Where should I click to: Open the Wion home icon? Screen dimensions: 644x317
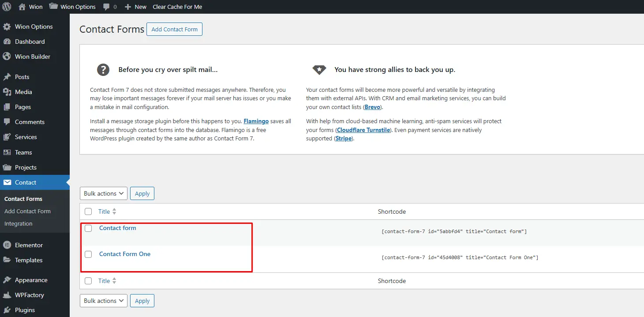22,7
